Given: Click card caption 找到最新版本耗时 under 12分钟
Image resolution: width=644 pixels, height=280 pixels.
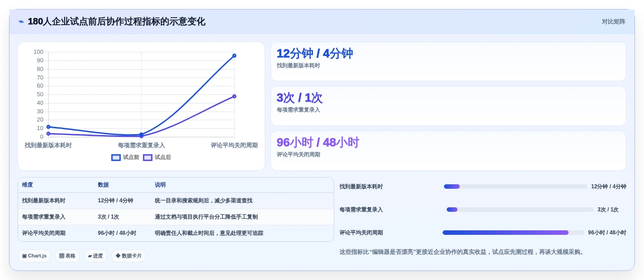Looking at the screenshot, I should [299, 66].
